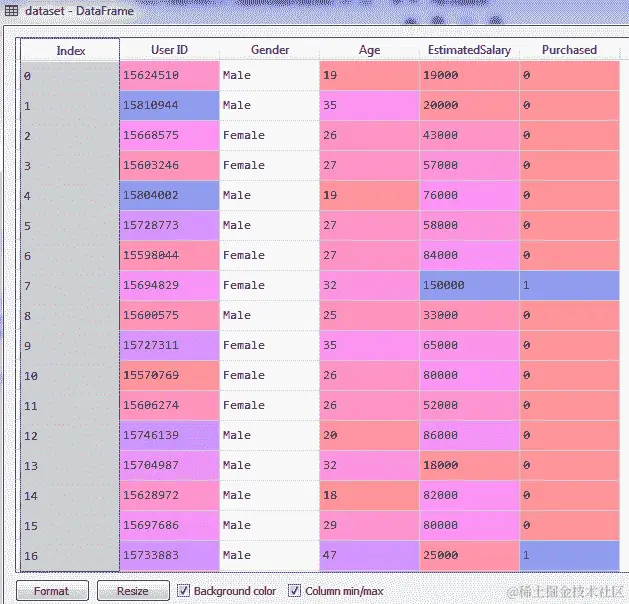629x604 pixels.
Task: Toggle the Column min/max checkbox
Action: (x=294, y=590)
